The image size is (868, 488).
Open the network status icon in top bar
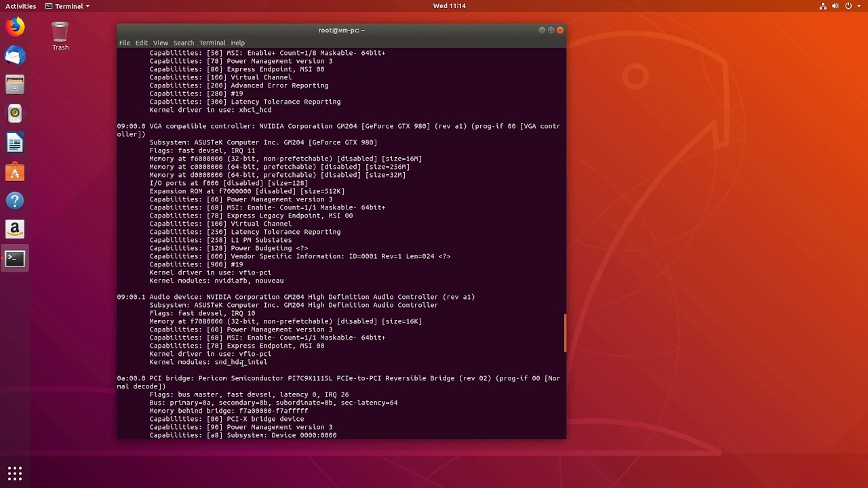pos(823,6)
